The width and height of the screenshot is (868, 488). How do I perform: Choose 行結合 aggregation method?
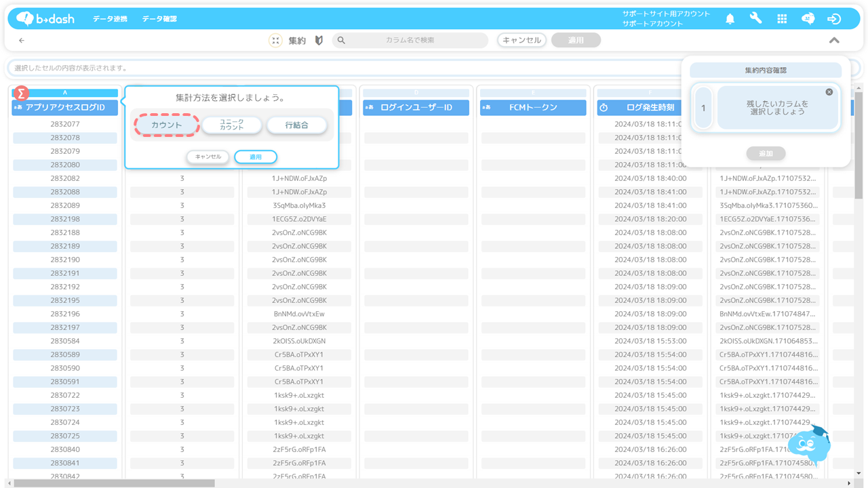pyautogui.click(x=296, y=125)
